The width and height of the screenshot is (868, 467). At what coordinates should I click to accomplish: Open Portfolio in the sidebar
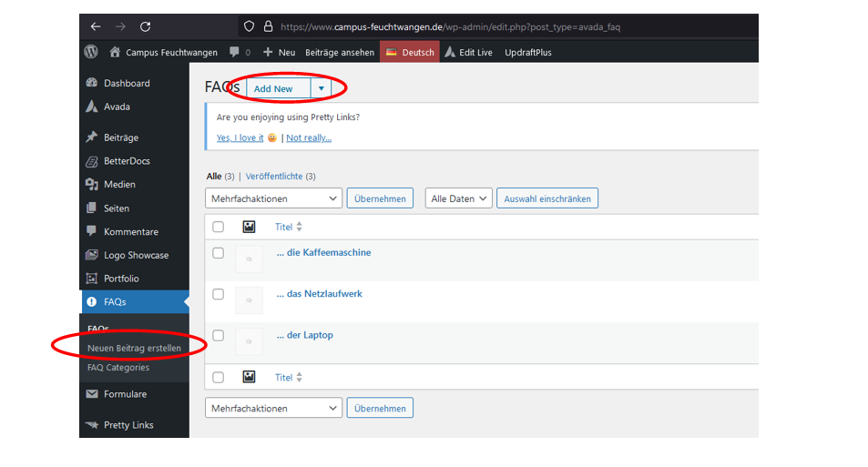121,279
